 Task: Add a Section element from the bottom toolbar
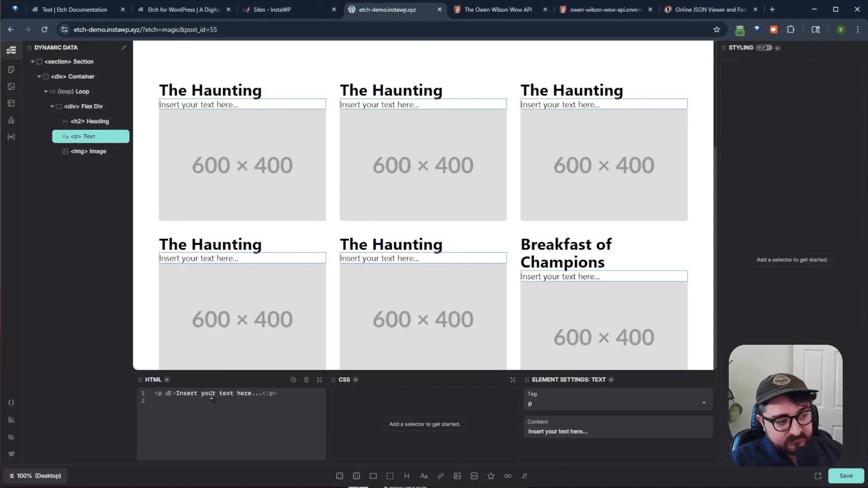(340, 476)
